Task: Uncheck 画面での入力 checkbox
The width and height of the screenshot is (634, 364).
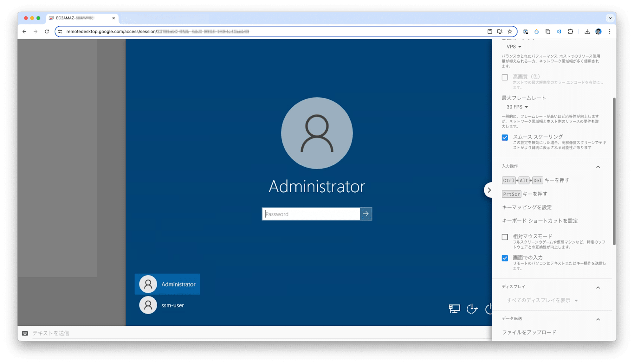Action: click(x=505, y=258)
